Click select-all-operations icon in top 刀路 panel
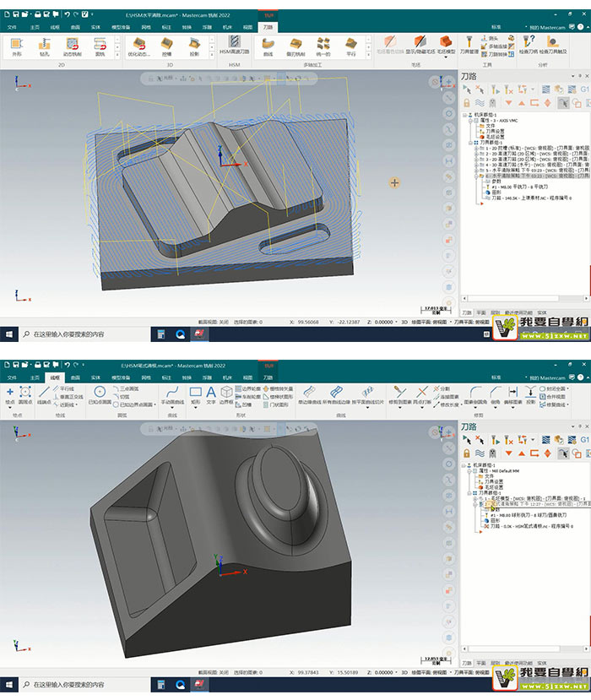The width and height of the screenshot is (591, 700). [x=467, y=90]
